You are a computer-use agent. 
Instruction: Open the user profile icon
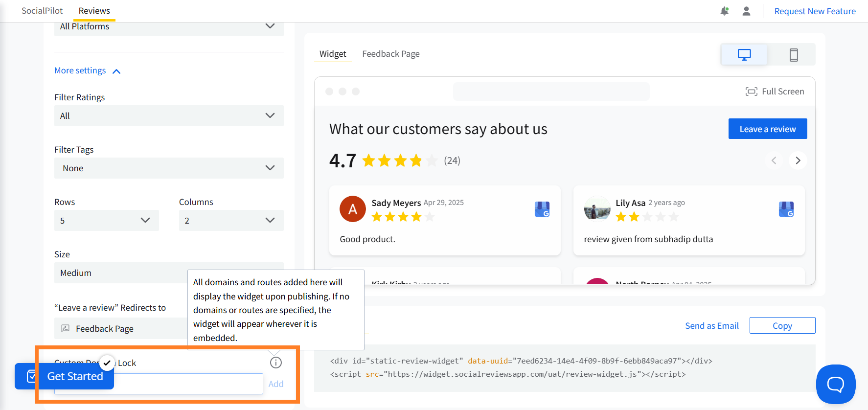746,11
